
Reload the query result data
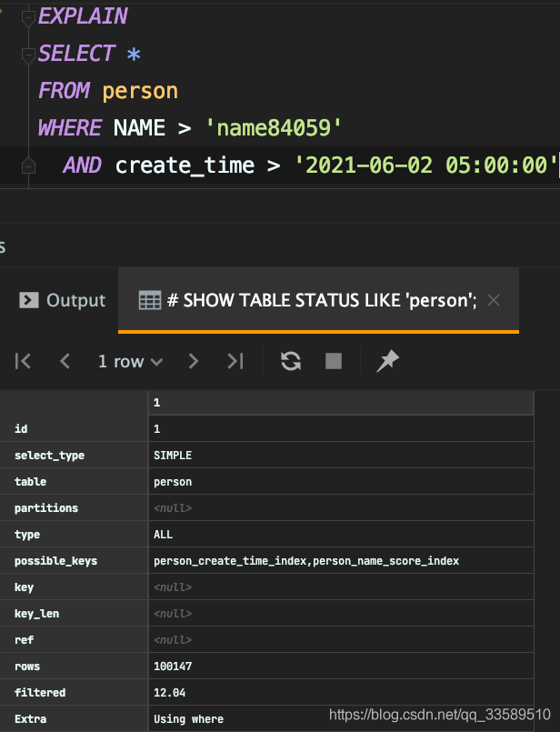291,361
